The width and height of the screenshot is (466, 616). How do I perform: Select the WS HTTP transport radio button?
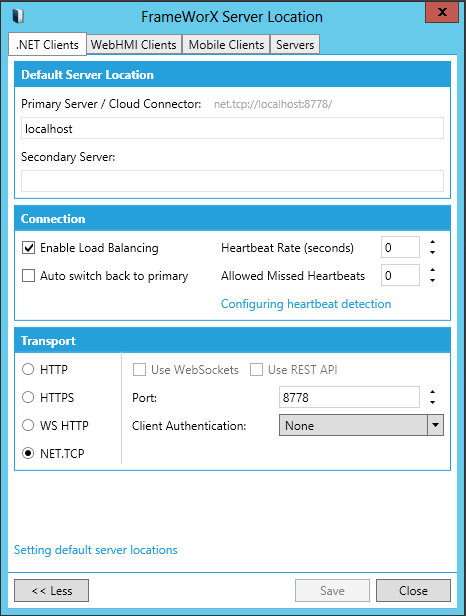[x=28, y=425]
